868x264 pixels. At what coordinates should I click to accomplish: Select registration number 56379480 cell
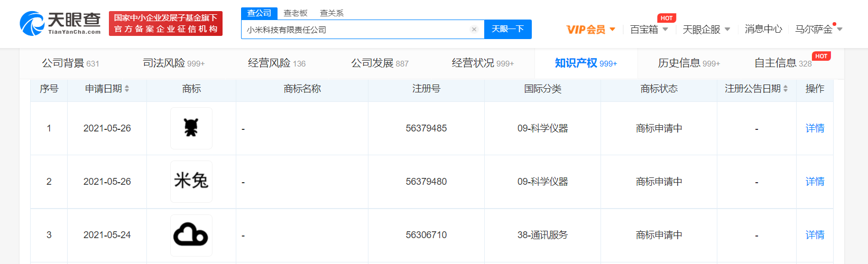pos(426,182)
